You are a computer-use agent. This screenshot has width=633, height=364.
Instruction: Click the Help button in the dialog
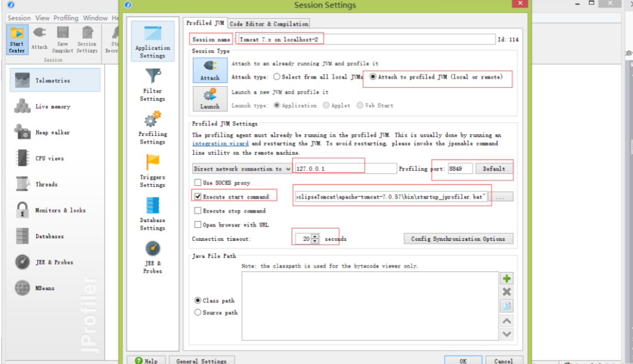(146, 360)
